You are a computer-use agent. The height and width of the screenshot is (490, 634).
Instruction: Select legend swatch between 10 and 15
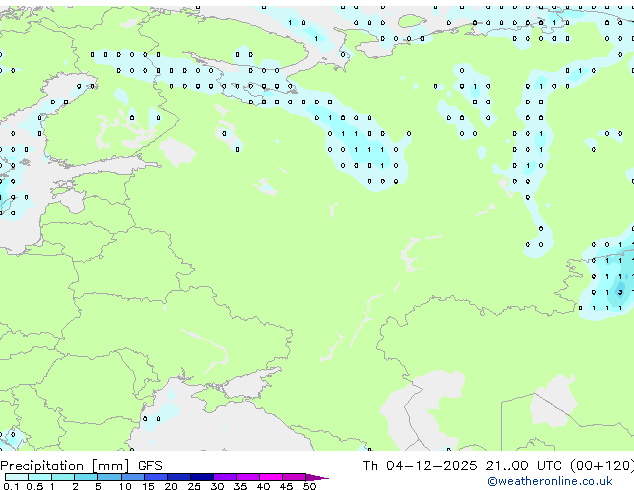coord(133,477)
